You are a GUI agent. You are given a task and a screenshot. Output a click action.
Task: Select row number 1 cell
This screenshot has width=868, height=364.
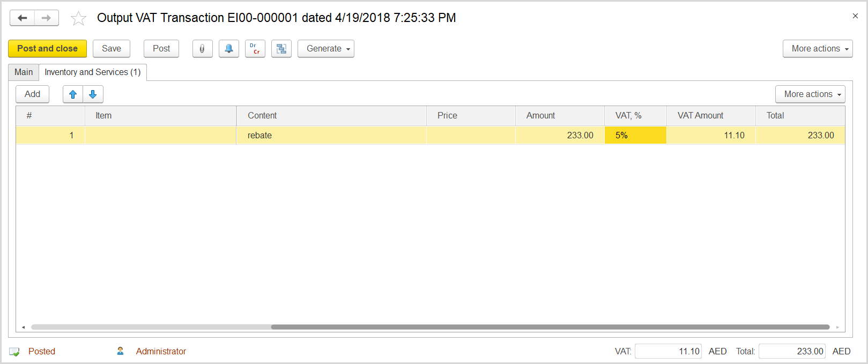(x=50, y=136)
